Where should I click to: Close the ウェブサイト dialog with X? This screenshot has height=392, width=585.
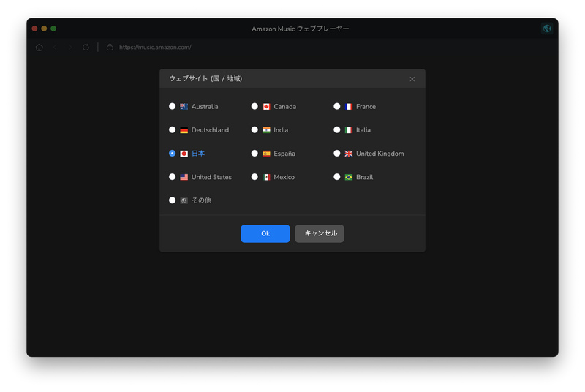[x=412, y=79]
